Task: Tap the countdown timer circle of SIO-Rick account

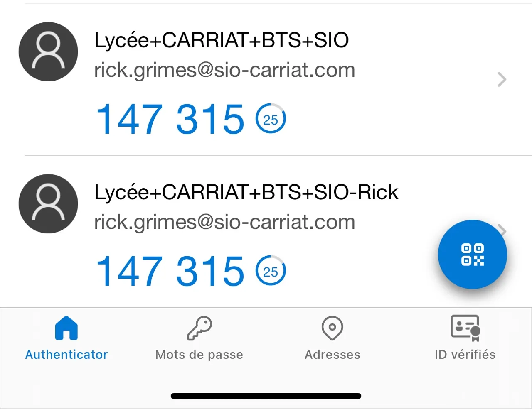Action: (x=271, y=272)
